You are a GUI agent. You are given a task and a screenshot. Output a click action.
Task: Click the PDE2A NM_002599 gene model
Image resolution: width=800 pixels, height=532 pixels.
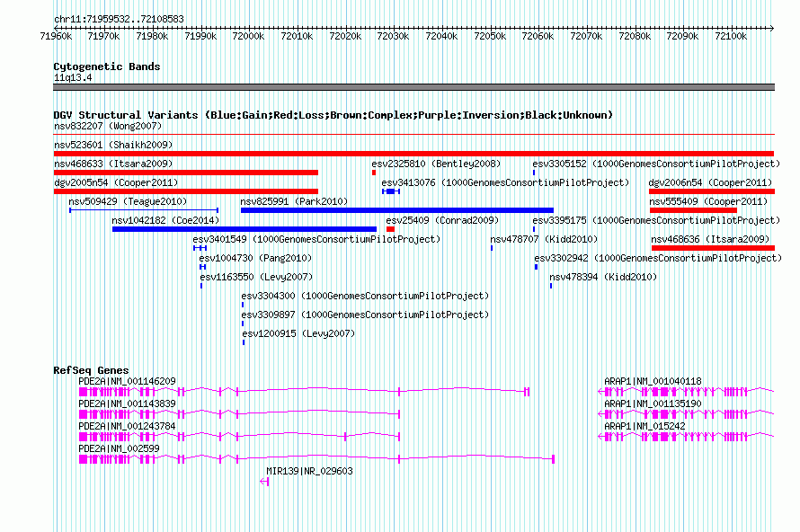(316, 459)
